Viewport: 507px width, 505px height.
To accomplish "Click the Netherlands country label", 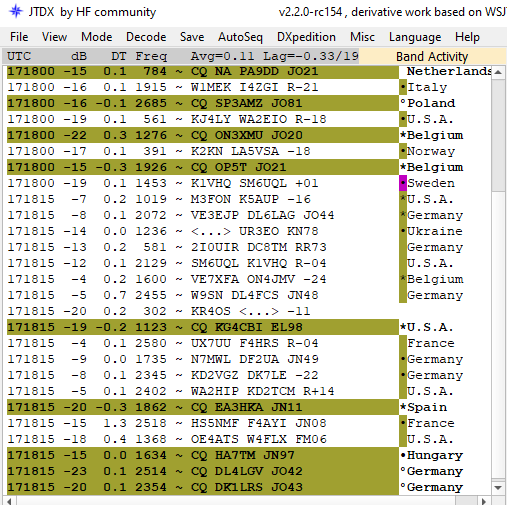I will (x=449, y=71).
